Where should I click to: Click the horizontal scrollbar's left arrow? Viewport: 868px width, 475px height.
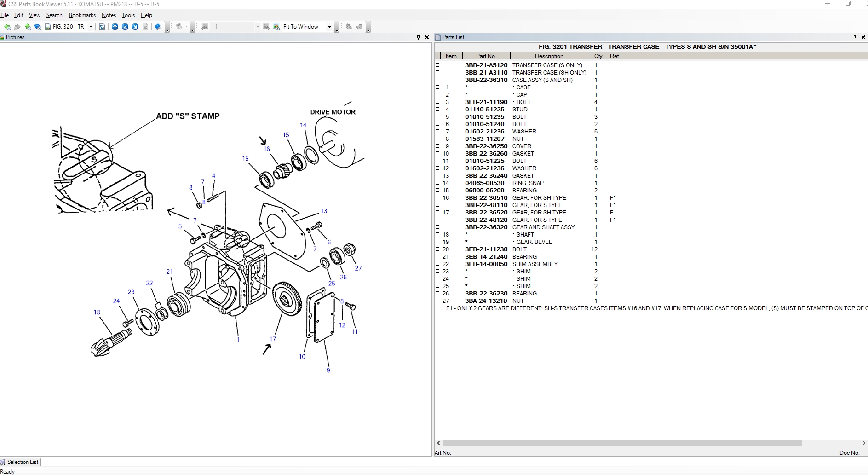coord(438,443)
